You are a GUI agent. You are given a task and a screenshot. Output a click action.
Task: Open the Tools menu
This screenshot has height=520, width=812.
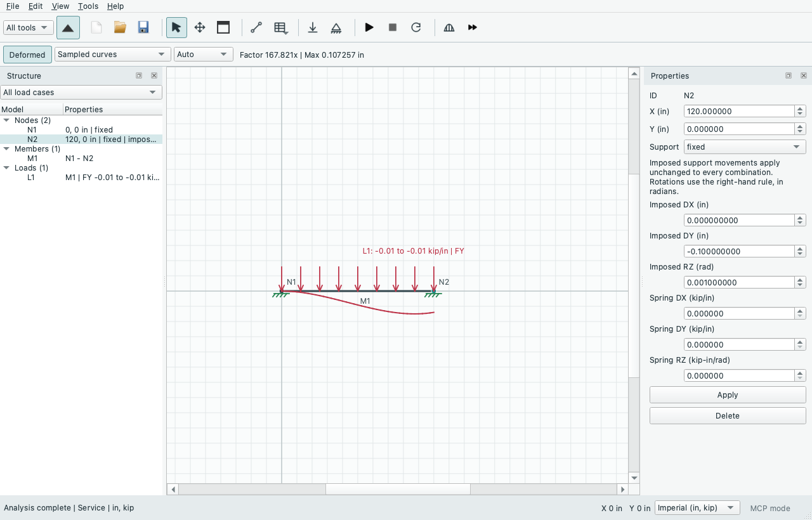point(88,6)
